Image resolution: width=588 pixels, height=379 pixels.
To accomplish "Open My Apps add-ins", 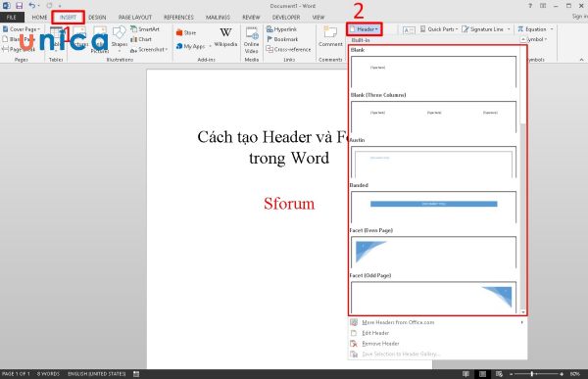I will (x=191, y=46).
